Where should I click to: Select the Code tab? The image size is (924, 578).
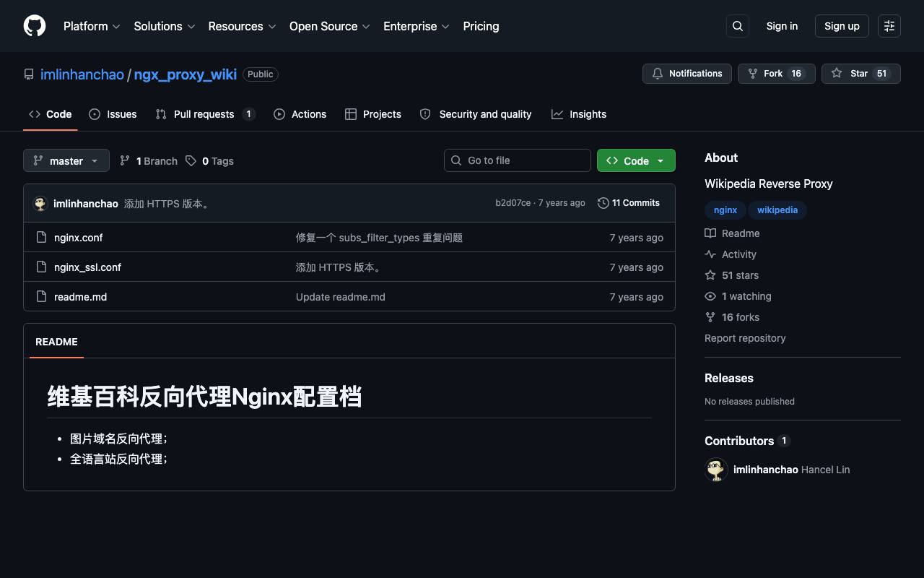tap(51, 114)
